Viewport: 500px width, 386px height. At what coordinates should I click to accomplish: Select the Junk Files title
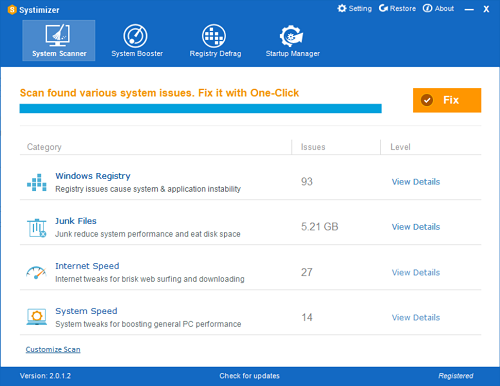[76, 221]
